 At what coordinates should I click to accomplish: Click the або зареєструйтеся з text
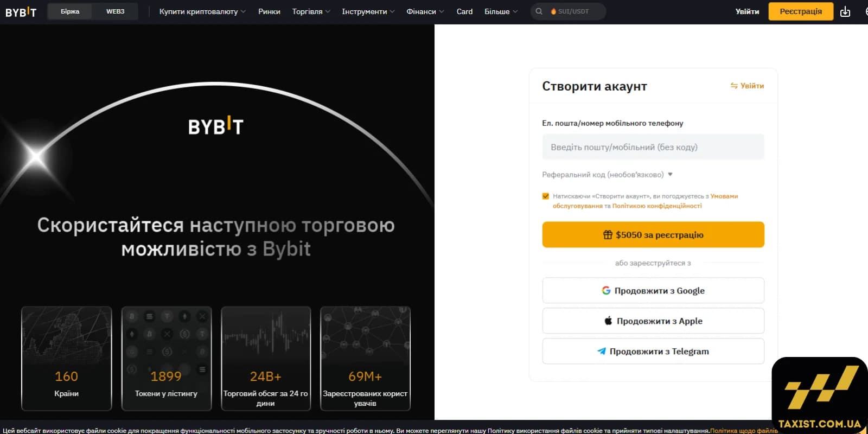(x=653, y=263)
